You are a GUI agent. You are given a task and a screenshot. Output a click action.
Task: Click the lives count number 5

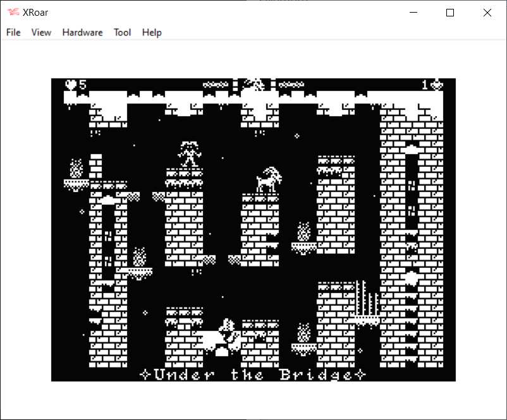pos(82,84)
